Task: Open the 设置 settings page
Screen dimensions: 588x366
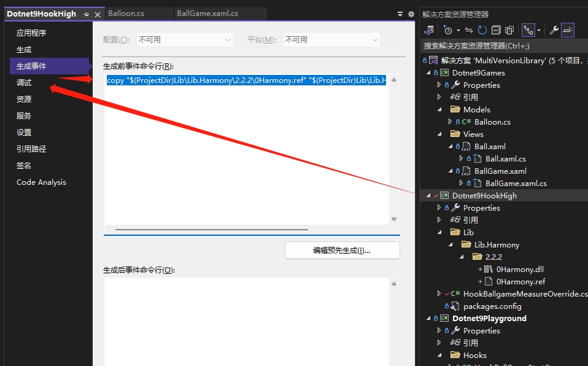Action: [24, 132]
